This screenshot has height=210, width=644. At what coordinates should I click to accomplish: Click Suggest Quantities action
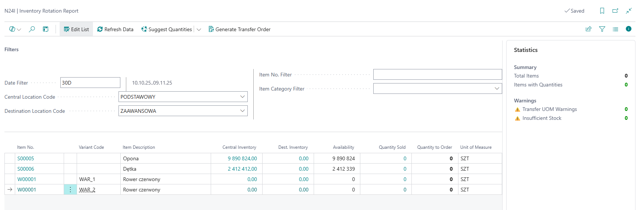(x=167, y=29)
